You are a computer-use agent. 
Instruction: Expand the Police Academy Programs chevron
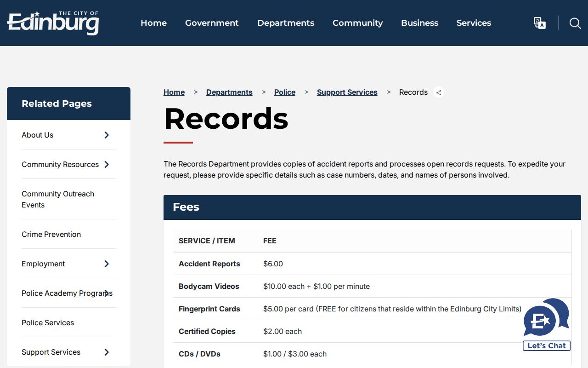(107, 293)
